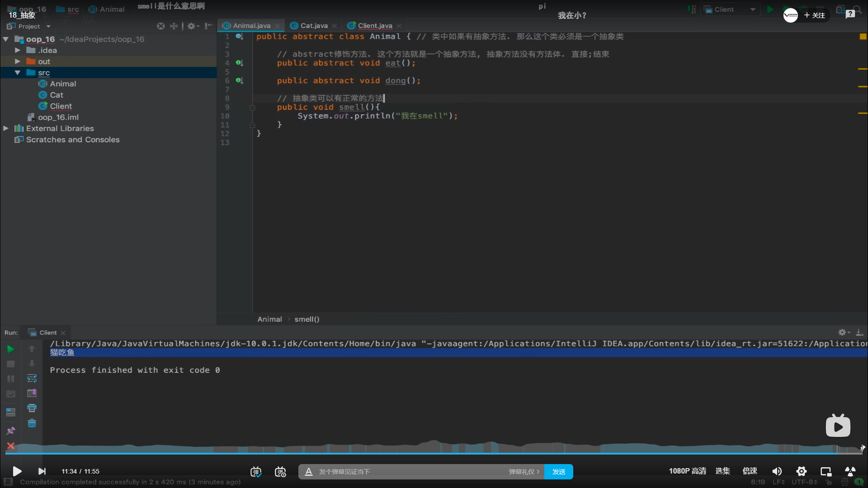Switch to the Cat.java editor tab
868x488 pixels.
314,26
